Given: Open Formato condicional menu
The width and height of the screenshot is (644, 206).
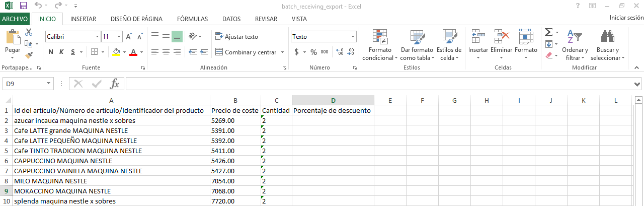Looking at the screenshot, I should point(380,45).
